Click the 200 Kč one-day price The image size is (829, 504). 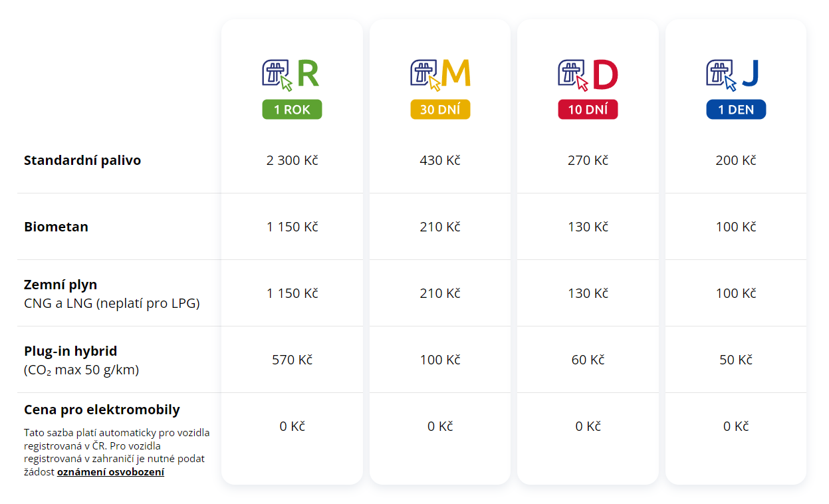tap(736, 160)
